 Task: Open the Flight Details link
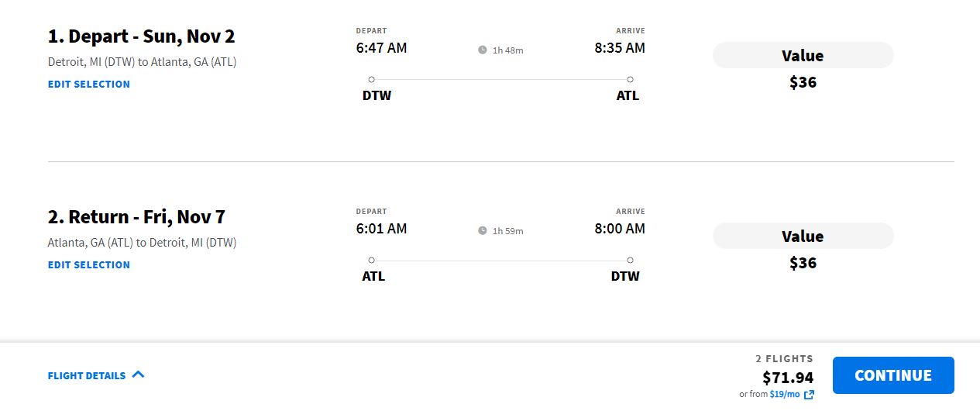pos(87,375)
